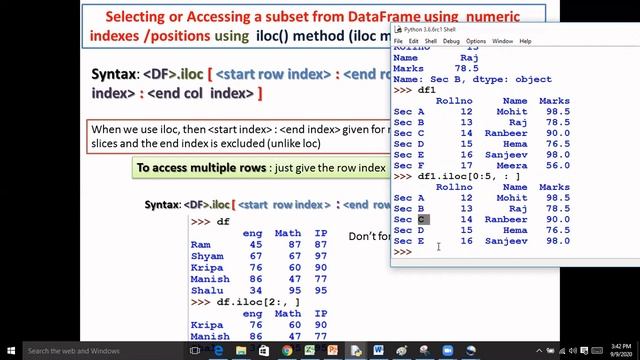Open the Debug menu in Python Shell
Viewport: 640px width, 360px height.
[x=451, y=41]
